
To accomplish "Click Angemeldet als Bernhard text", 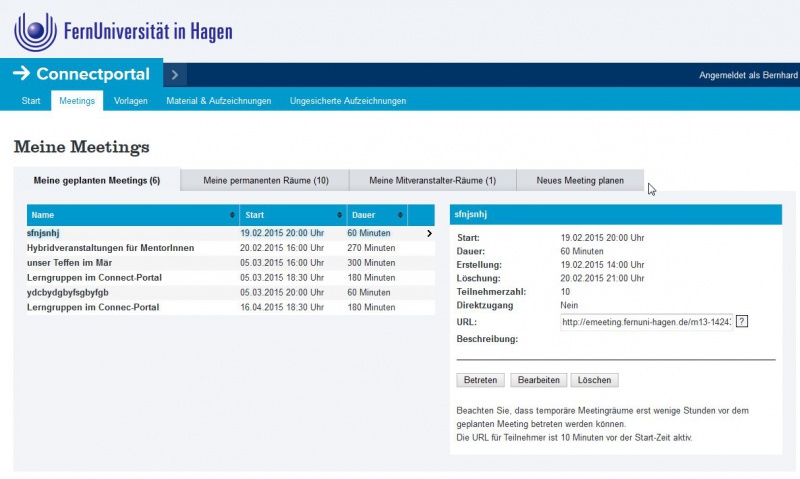I will click(748, 75).
